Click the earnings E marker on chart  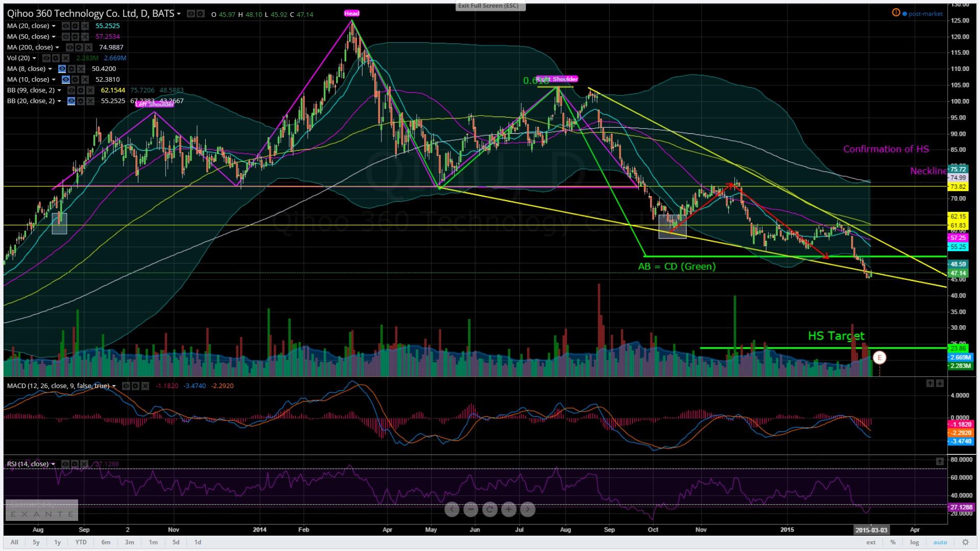[879, 357]
